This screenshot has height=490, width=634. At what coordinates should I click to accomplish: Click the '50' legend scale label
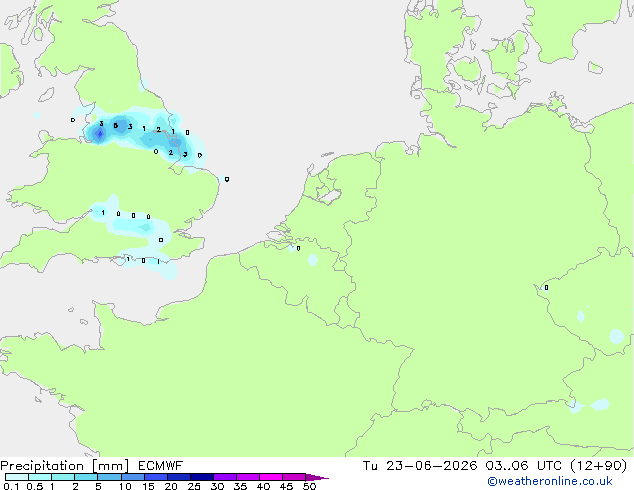[x=309, y=486]
